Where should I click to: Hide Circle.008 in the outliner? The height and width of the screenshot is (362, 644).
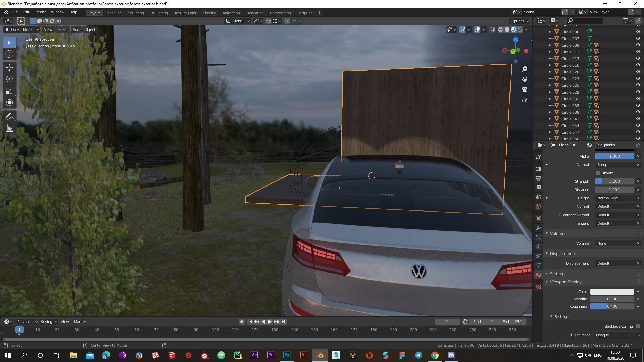[638, 45]
